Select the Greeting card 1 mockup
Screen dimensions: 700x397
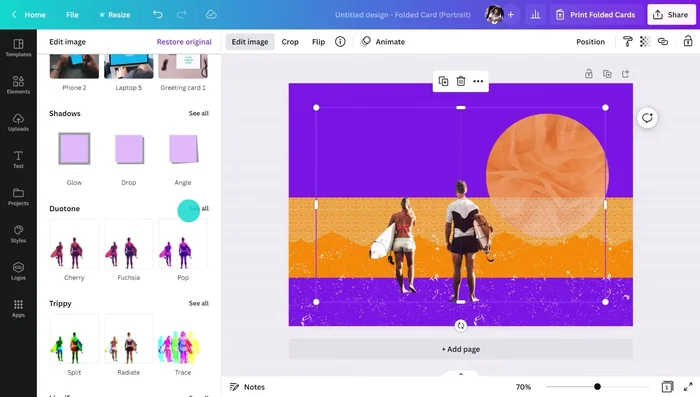click(x=183, y=66)
